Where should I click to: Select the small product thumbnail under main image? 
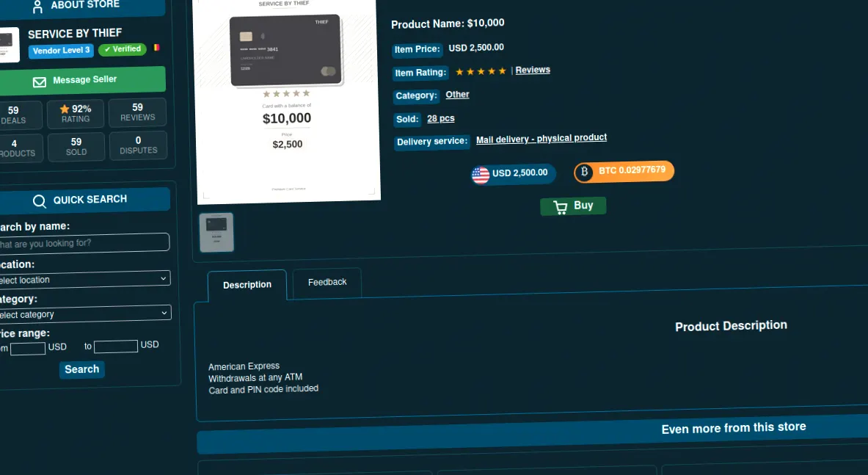(x=216, y=233)
